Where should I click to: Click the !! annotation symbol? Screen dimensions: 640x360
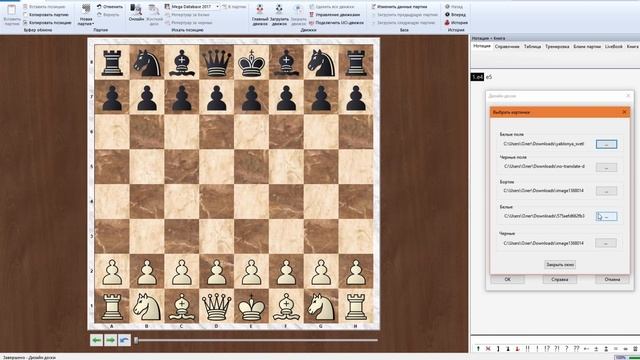click(x=527, y=349)
